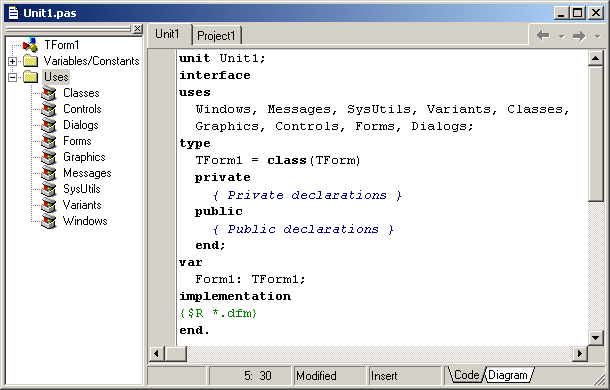
Task: Click the final 'end.' line
Action: pyautogui.click(x=194, y=330)
